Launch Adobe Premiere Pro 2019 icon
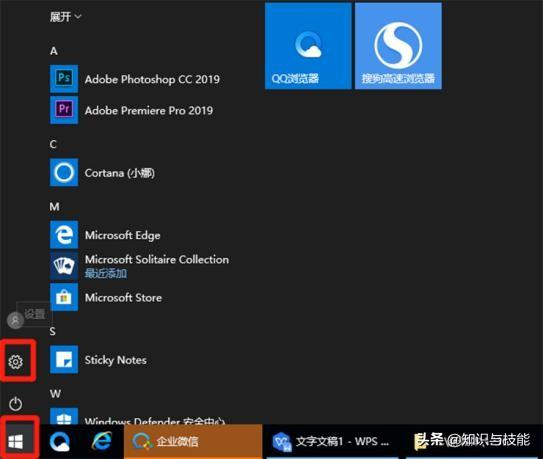Screen dimensions: 543x459 pyautogui.click(x=64, y=110)
